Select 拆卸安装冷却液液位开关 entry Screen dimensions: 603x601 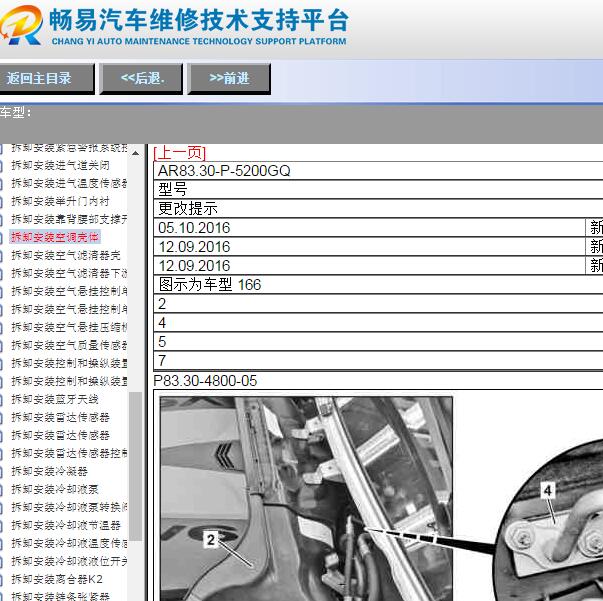coord(69,561)
